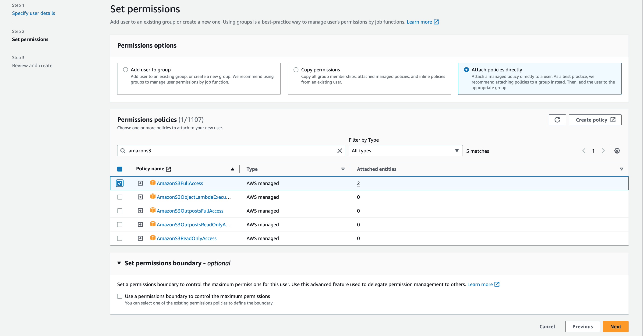644x336 pixels.
Task: Click Step 3 Review and create label
Action: (x=32, y=66)
